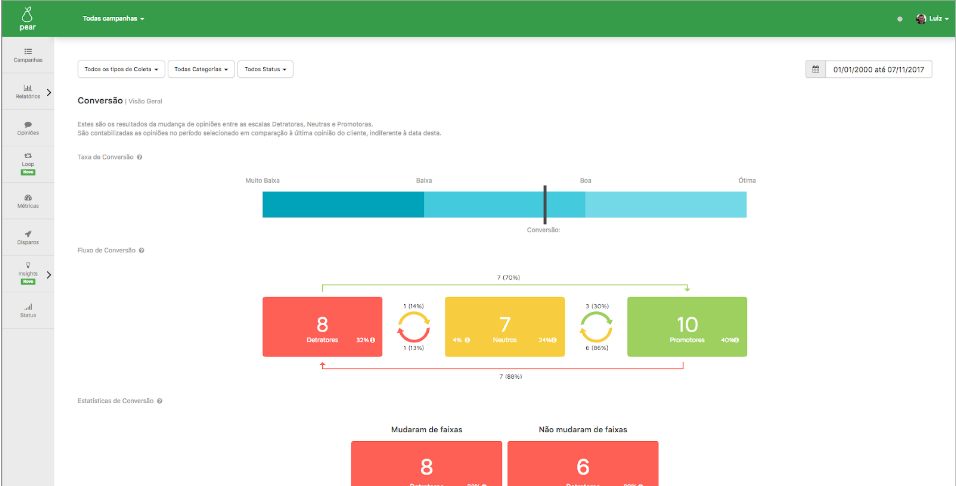Click the calendar icon by date range
956x486 pixels.
815,70
